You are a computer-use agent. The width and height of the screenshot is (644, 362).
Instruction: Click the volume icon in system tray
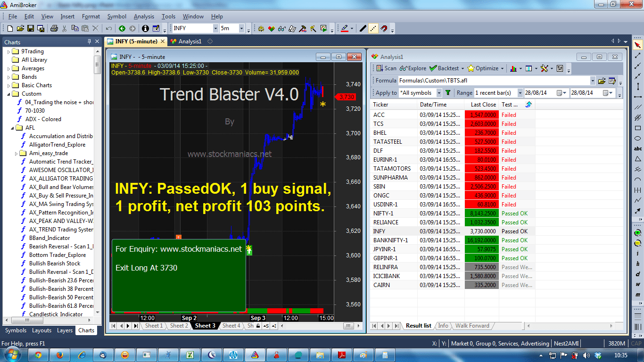[587, 355]
